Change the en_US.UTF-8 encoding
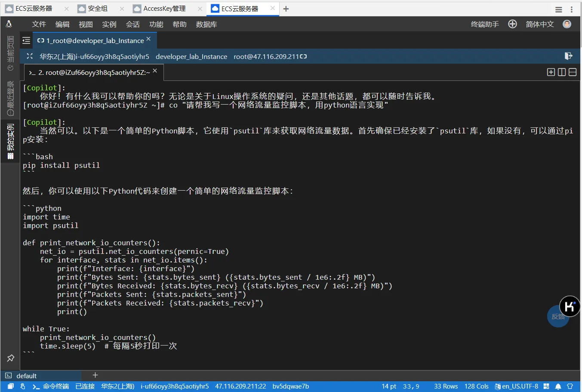582x392 pixels. click(517, 386)
